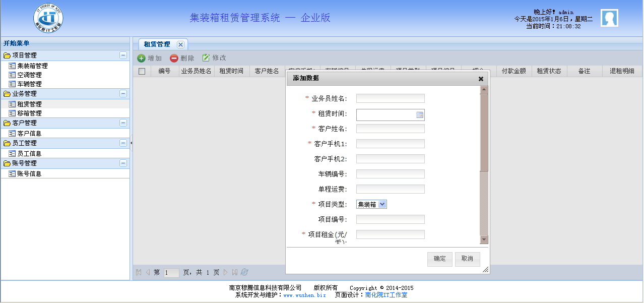This screenshot has height=303, width=644.
Task: Close the 添加数据 dialog with X
Action: pos(481,79)
